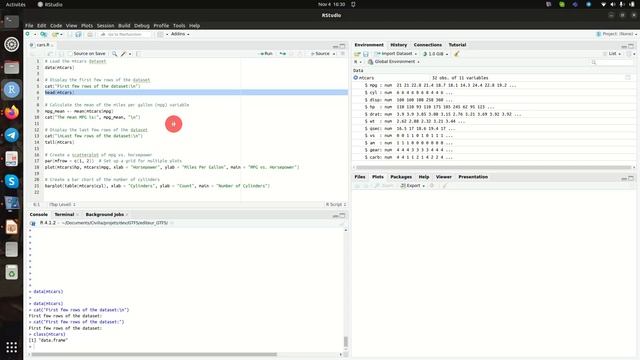This screenshot has width=640, height=360.
Task: Switch to the Tutorial tab
Action: point(457,45)
